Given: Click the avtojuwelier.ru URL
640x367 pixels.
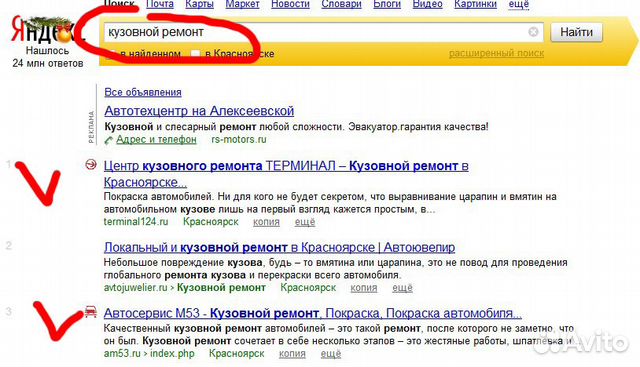Looking at the screenshot, I should pyautogui.click(x=136, y=288).
